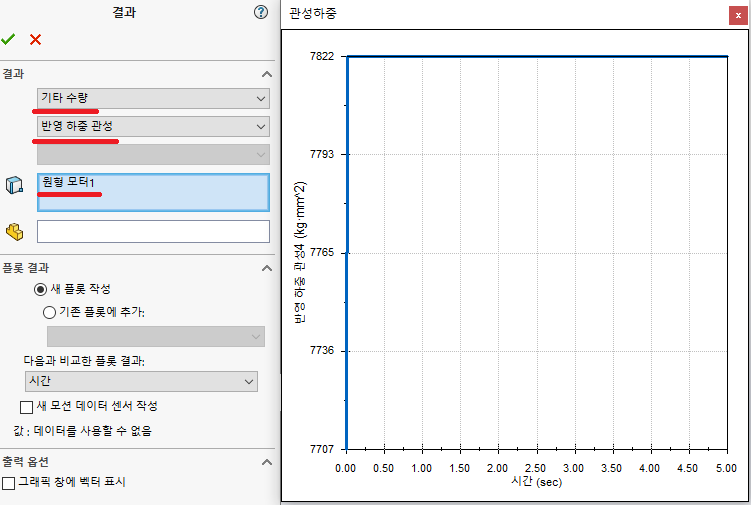Click the x-axis value 5.00

tap(726, 468)
